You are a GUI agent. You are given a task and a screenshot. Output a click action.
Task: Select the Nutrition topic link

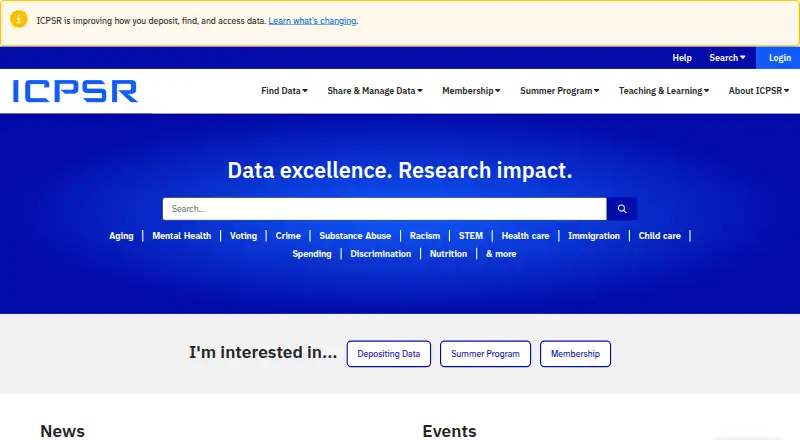coord(448,254)
